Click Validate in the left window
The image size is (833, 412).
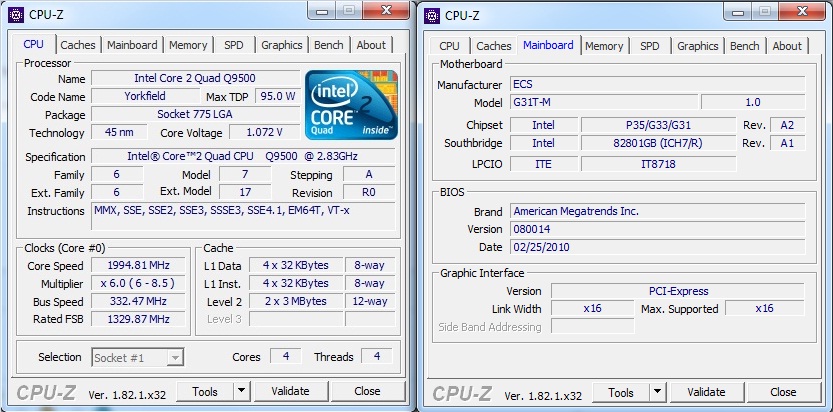point(290,392)
